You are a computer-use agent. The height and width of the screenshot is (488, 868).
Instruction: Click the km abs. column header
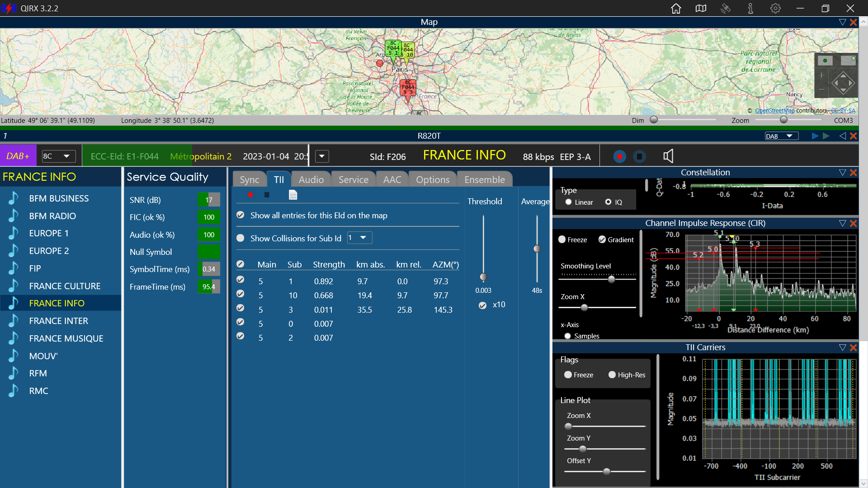pyautogui.click(x=371, y=265)
